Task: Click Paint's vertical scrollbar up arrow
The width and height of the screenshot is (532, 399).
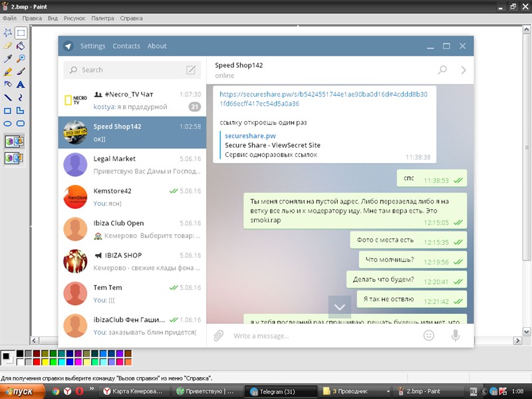Action: click(x=527, y=29)
